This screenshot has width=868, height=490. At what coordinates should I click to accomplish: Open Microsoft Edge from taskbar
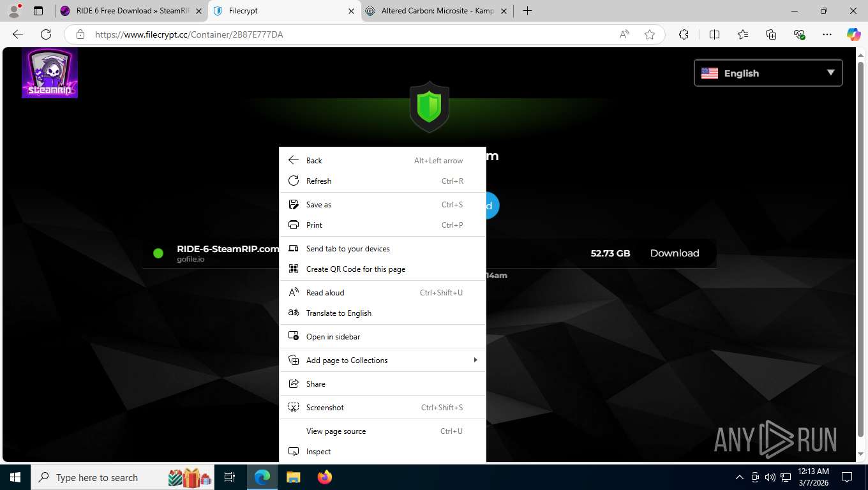coord(262,477)
